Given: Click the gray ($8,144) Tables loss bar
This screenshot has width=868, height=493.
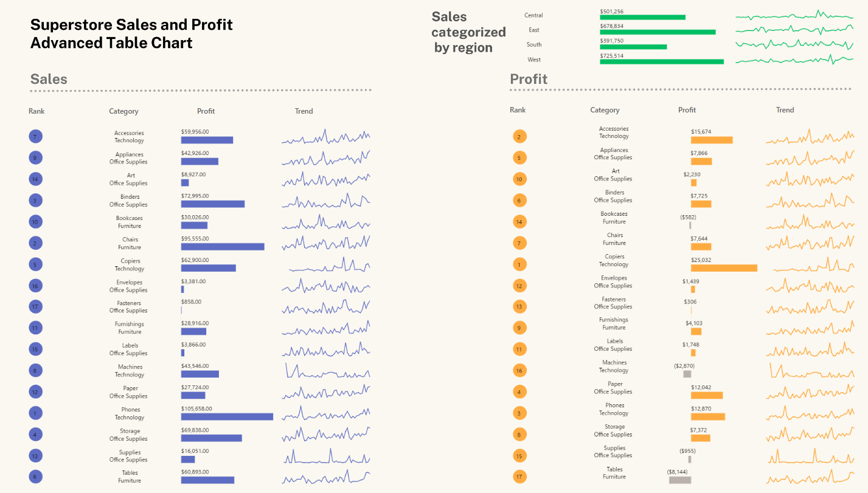Looking at the screenshot, I should click(x=679, y=480).
